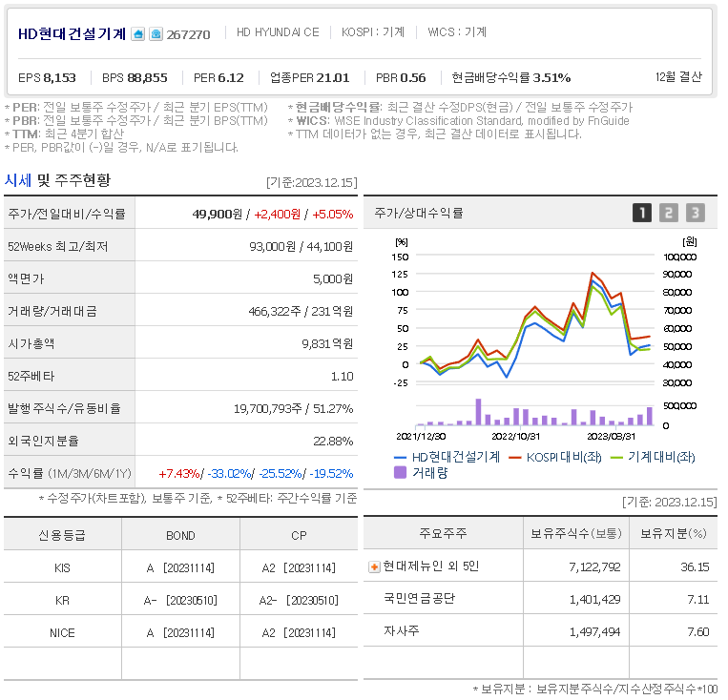728x700 pixels.
Task: Expand the 현대제뉴인 외 5인 shareholder row
Action: (374, 567)
